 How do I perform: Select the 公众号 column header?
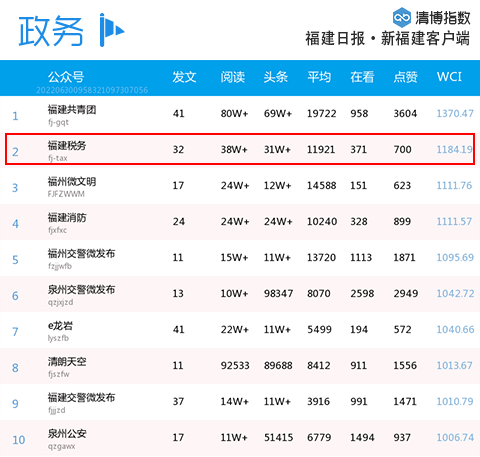(66, 77)
